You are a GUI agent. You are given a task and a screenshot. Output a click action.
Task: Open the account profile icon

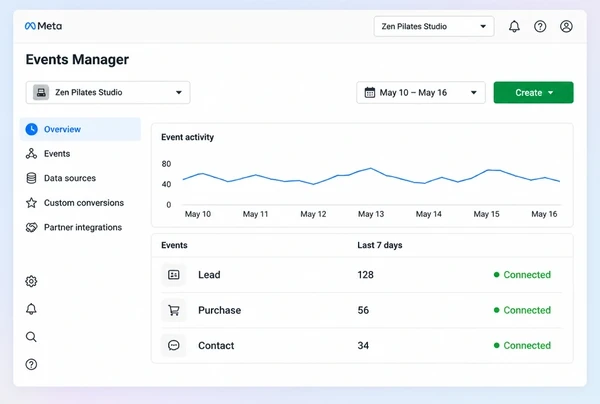[566, 26]
